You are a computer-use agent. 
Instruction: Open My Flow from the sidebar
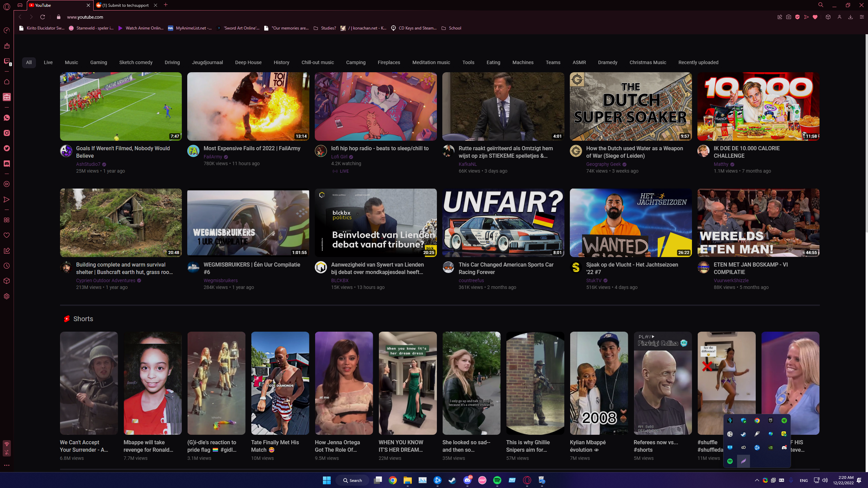click(x=6, y=199)
